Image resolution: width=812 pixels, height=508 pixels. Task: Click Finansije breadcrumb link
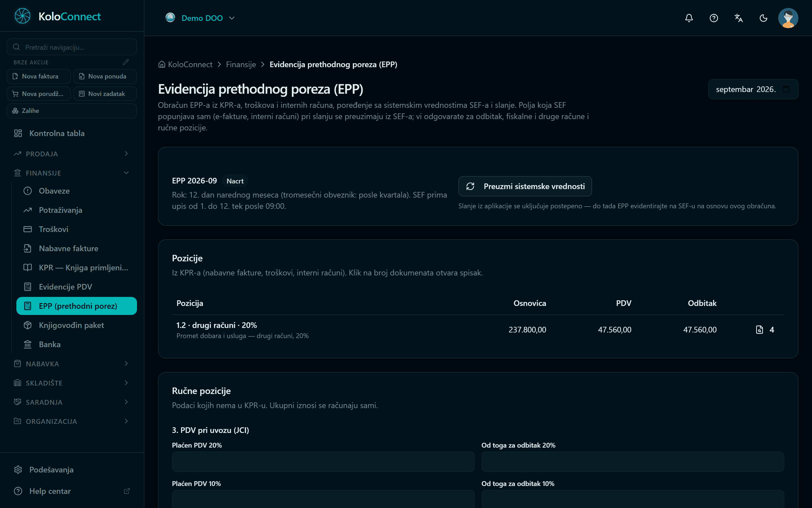241,64
